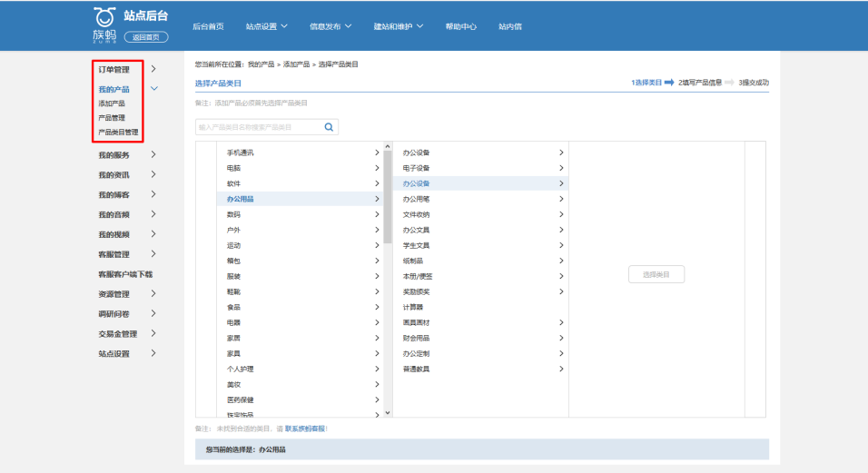The width and height of the screenshot is (868, 473).
Task: Click the category list scroll-up arrow
Action: [388, 146]
